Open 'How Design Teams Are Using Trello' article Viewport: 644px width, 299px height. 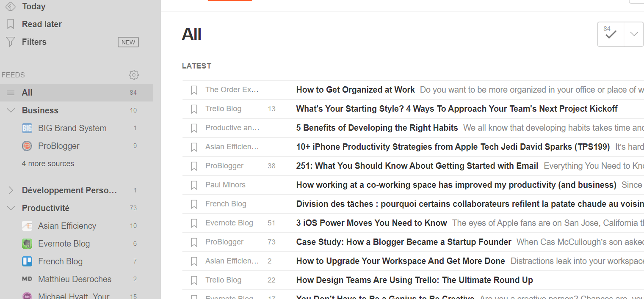point(415,280)
